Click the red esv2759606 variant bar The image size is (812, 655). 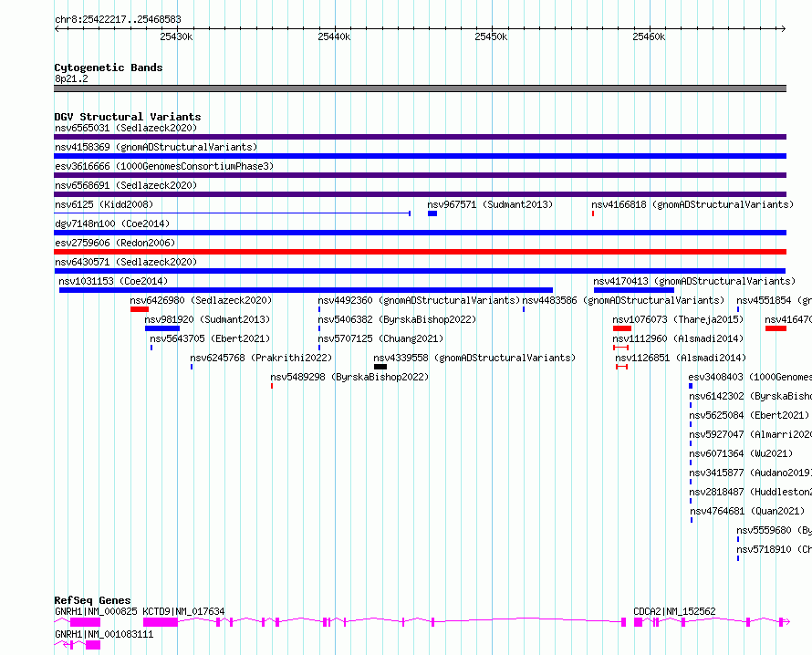click(420, 252)
